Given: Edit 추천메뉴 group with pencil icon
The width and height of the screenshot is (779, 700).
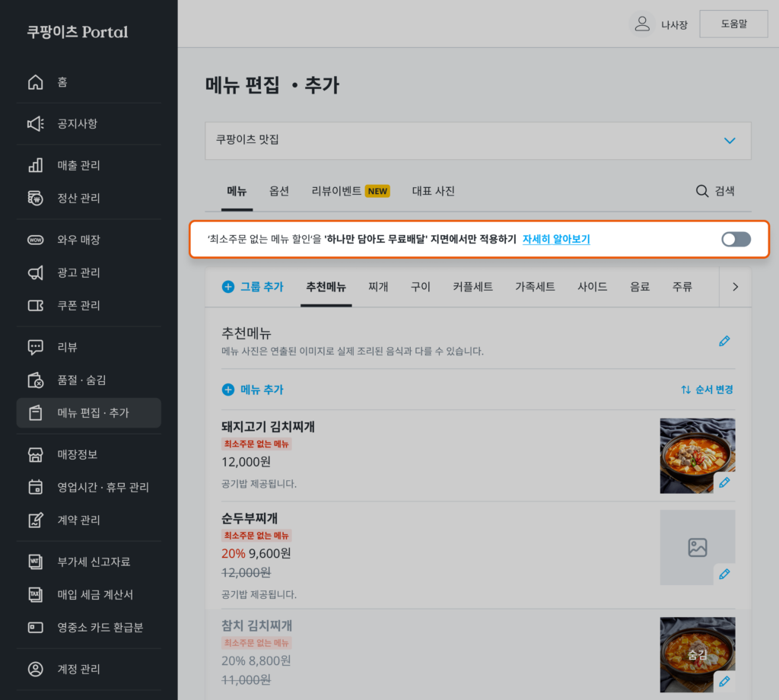Looking at the screenshot, I should point(724,341).
